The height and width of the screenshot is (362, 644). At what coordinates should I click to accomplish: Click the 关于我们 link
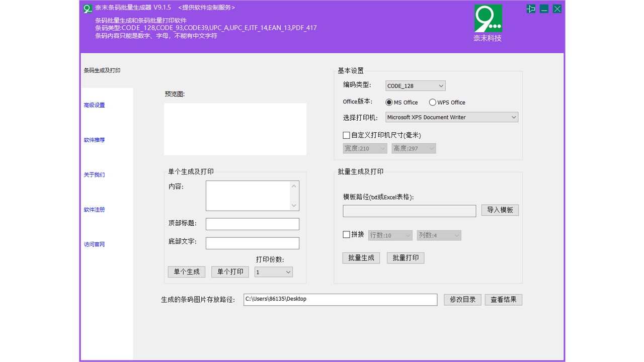(94, 174)
